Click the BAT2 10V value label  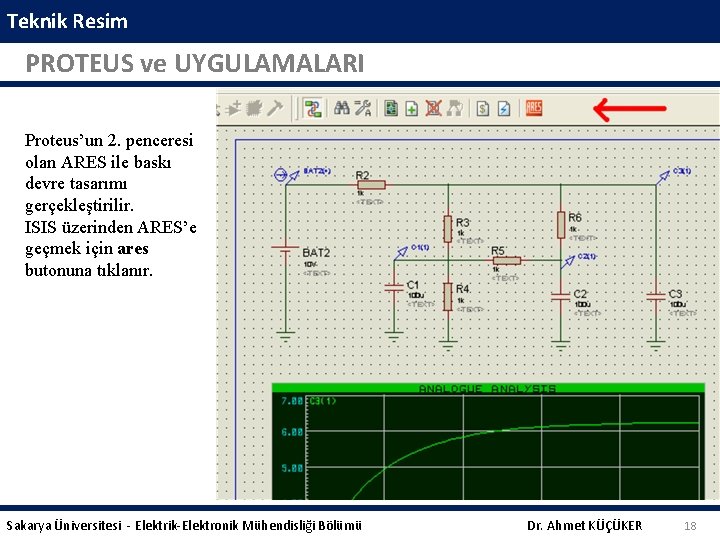(x=310, y=264)
